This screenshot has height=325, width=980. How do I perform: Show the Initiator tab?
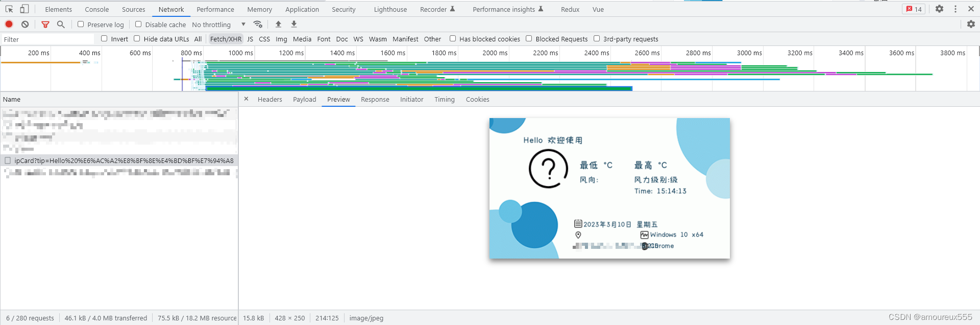(x=412, y=99)
